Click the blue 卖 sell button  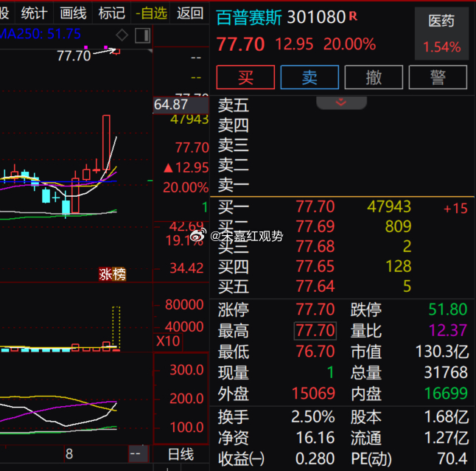pyautogui.click(x=309, y=77)
